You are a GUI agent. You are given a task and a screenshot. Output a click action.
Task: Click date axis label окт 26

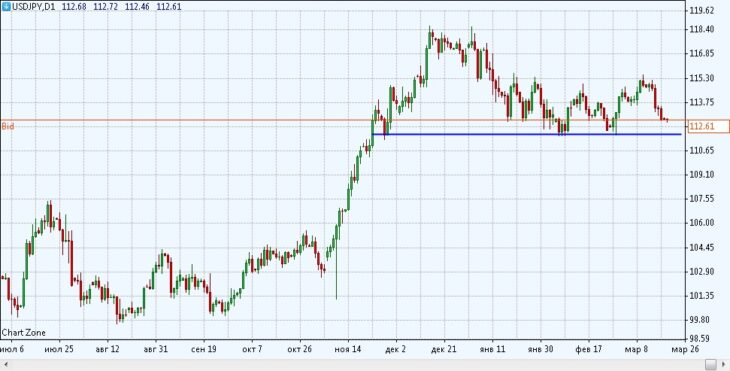tap(299, 349)
